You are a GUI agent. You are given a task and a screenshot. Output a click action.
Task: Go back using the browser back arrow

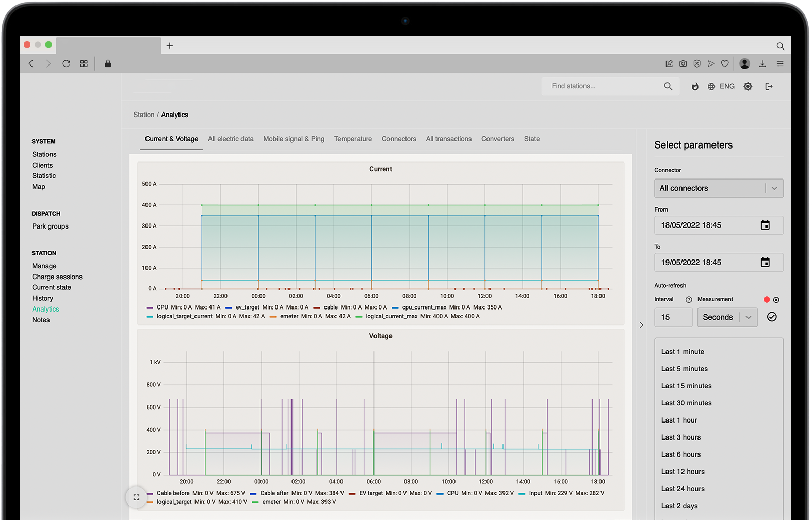coord(31,63)
